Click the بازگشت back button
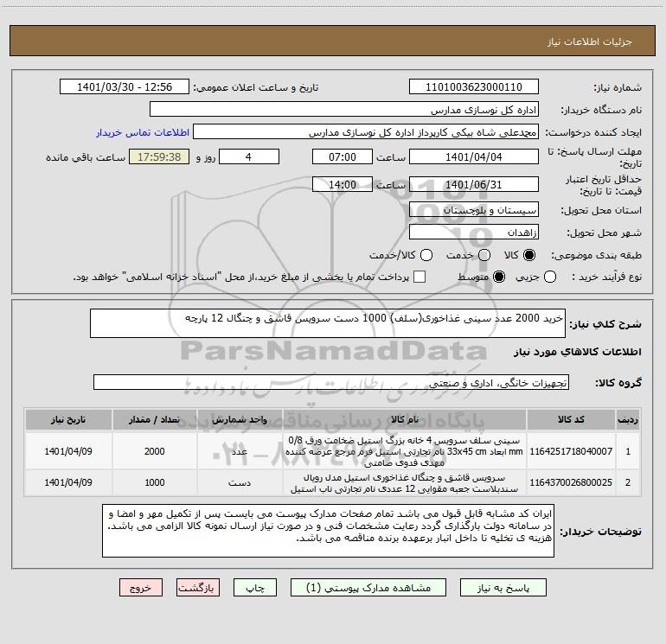This screenshot has height=644, width=666. coord(198,588)
